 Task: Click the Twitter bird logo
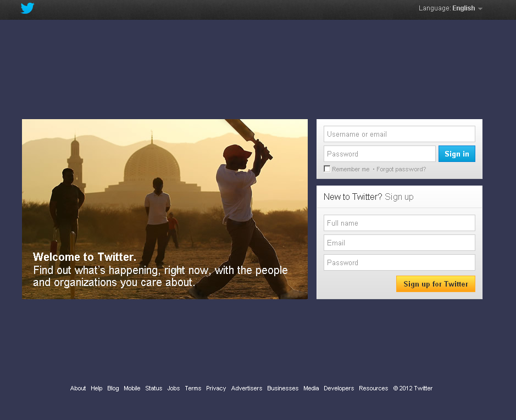pos(27,8)
